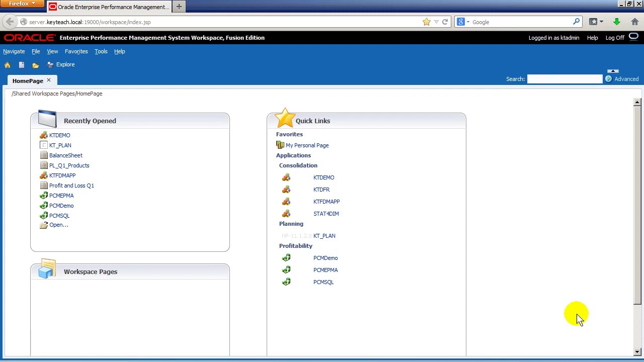The width and height of the screenshot is (644, 362).
Task: Open KT_PLAN link under Planning
Action: pos(325,236)
